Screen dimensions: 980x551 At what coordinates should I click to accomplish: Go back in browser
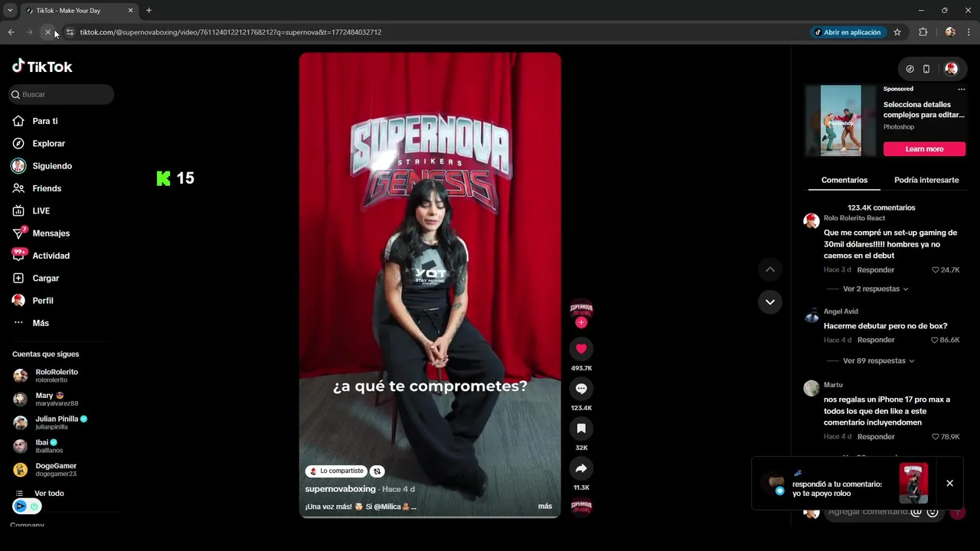(x=11, y=32)
